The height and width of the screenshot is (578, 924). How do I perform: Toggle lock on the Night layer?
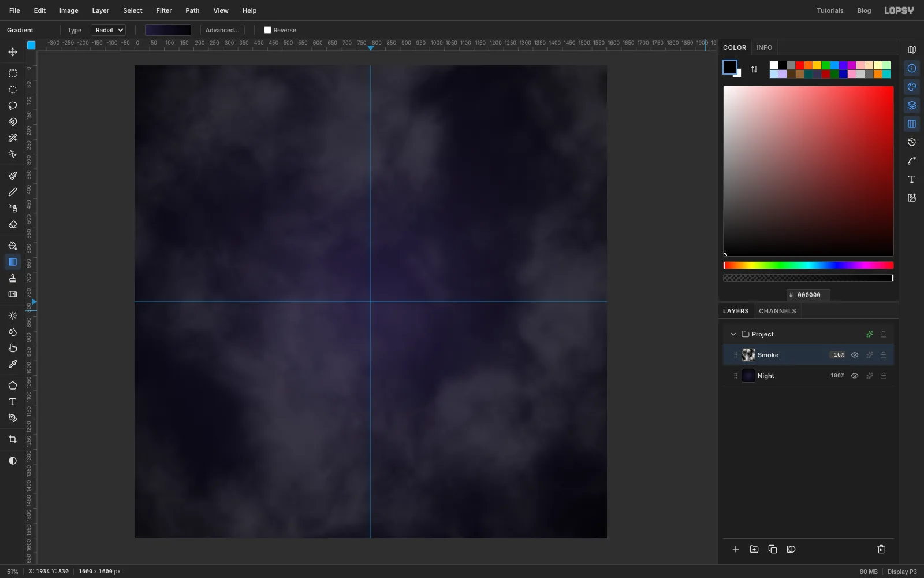point(884,376)
